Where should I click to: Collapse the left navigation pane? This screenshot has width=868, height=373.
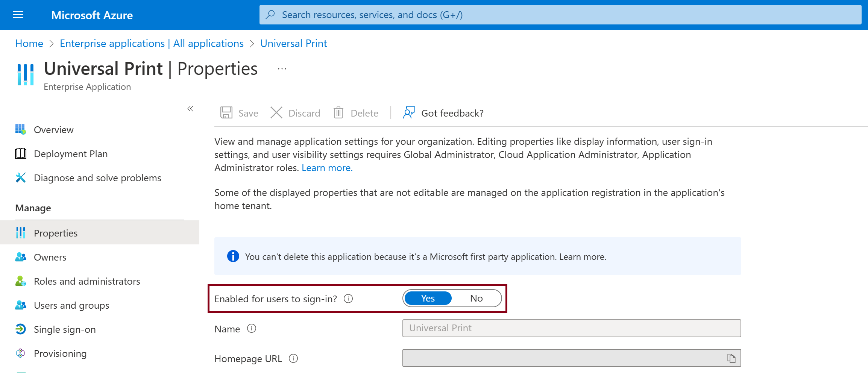tap(190, 109)
